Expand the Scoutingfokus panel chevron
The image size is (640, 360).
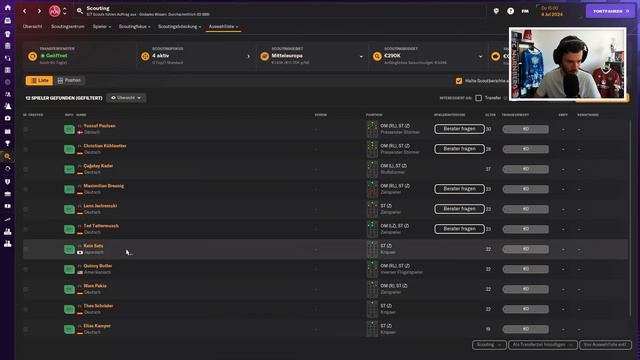point(248,57)
